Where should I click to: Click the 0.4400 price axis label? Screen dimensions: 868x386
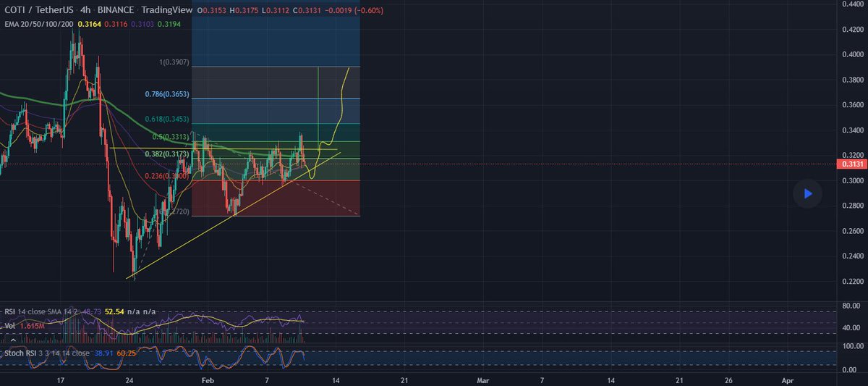click(x=851, y=4)
